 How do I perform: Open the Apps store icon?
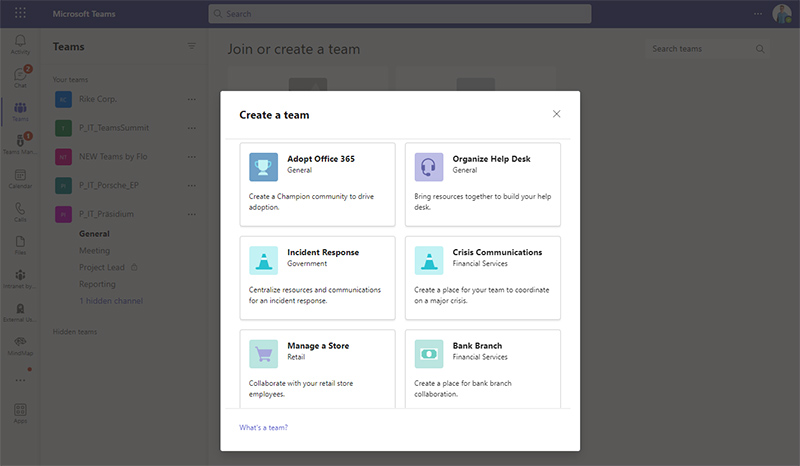point(20,413)
